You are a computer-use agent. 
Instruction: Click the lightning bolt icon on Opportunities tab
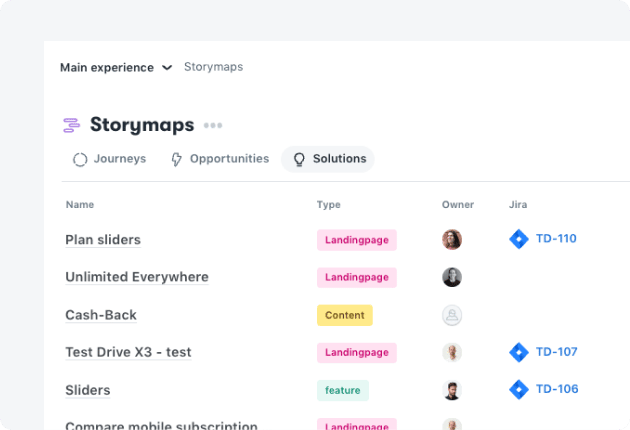(x=176, y=159)
